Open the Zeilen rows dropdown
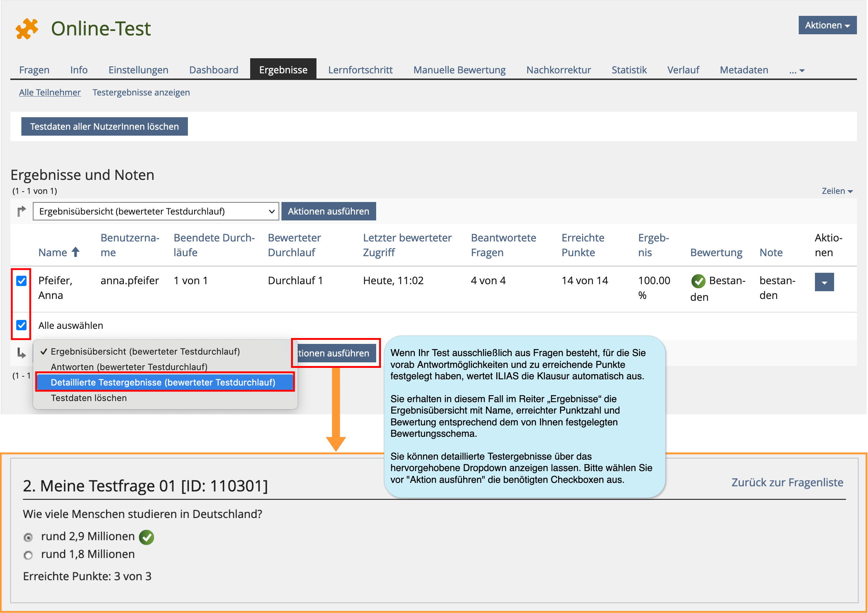868x613 pixels. [837, 191]
